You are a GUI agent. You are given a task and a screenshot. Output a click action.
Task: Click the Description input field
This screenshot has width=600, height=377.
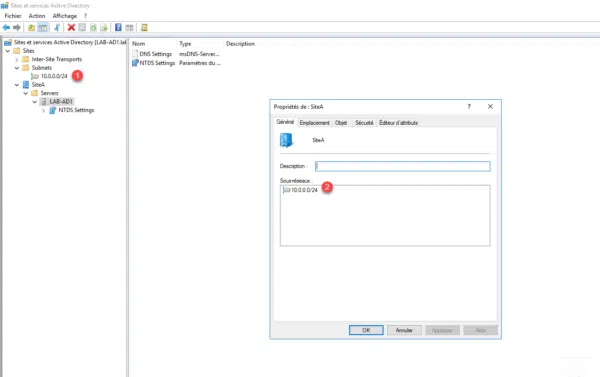(x=403, y=166)
